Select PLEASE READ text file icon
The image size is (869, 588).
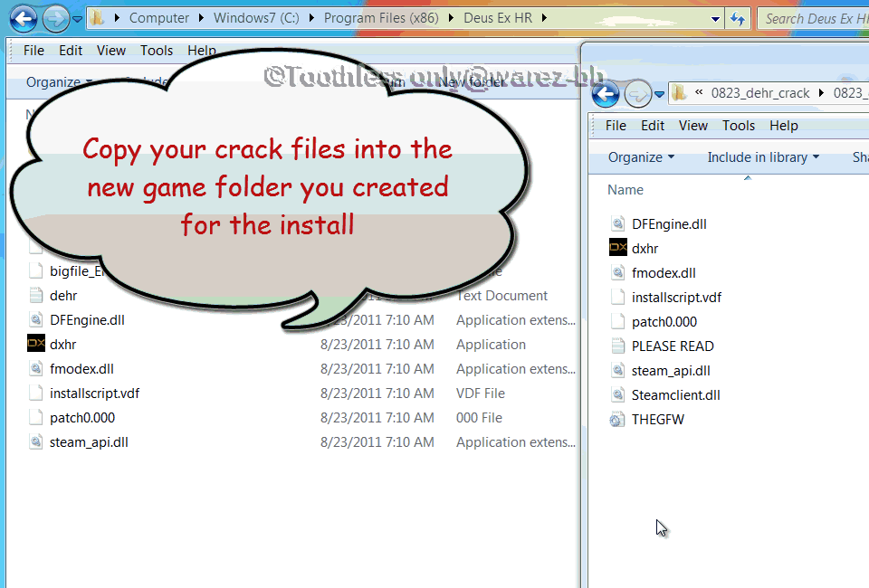coord(618,346)
